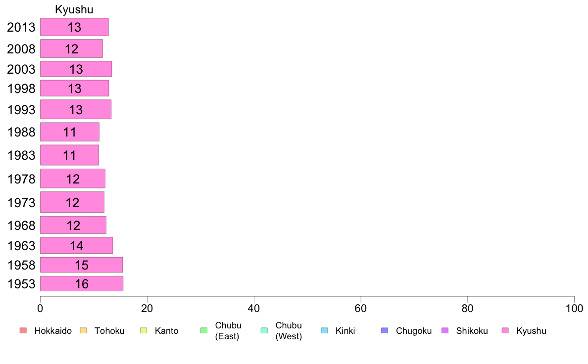Click the Hokkaido legend color swatch

pyautogui.click(x=23, y=331)
